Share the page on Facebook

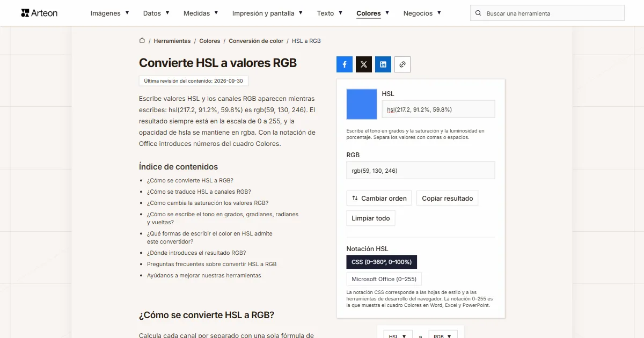(345, 64)
